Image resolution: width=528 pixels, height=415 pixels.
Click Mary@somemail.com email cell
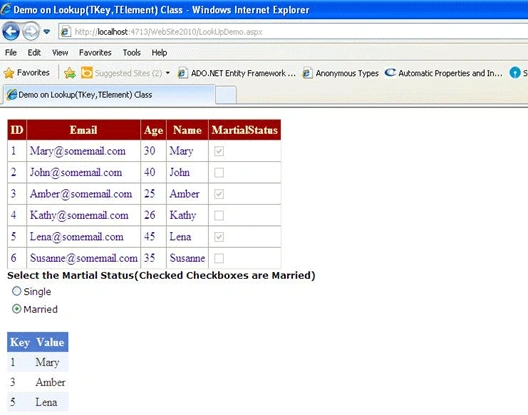84,151
